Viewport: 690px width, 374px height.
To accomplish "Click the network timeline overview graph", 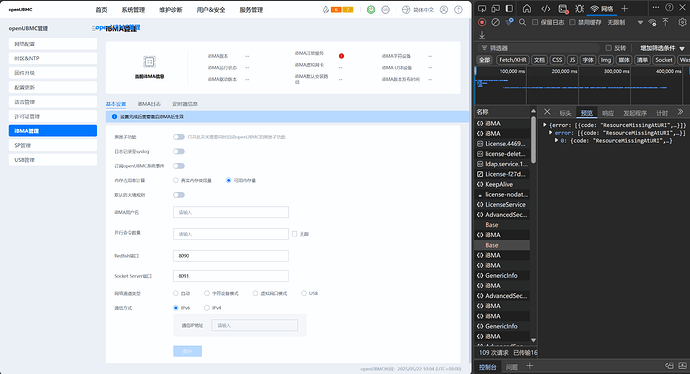I will pyautogui.click(x=582, y=86).
